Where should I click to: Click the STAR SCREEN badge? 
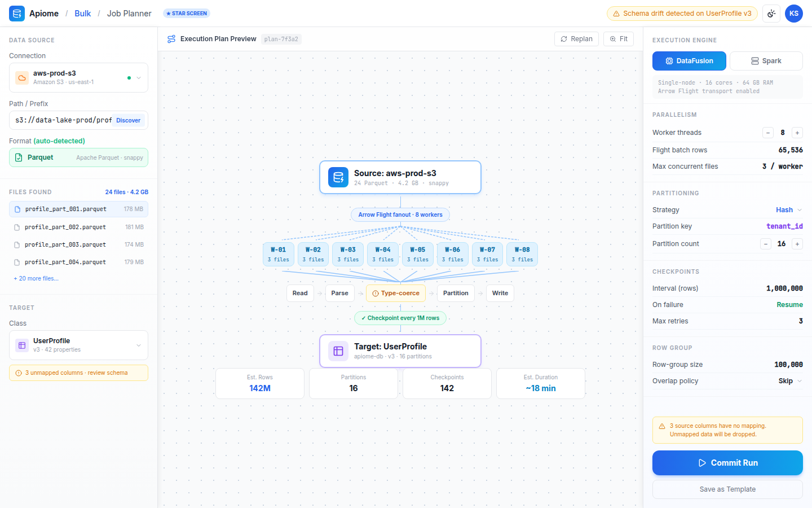(187, 14)
